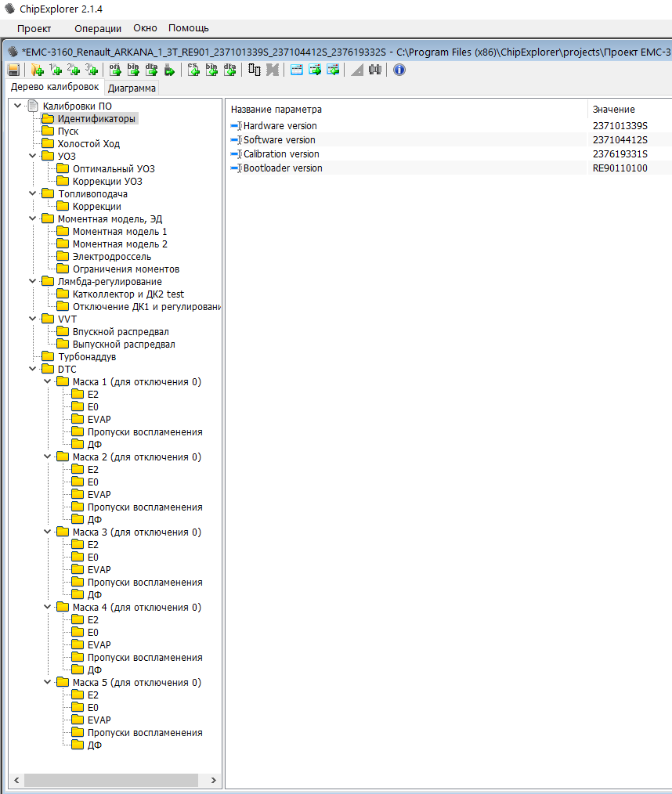
Task: Click the blue info icon in toolbar
Action: tap(399, 70)
